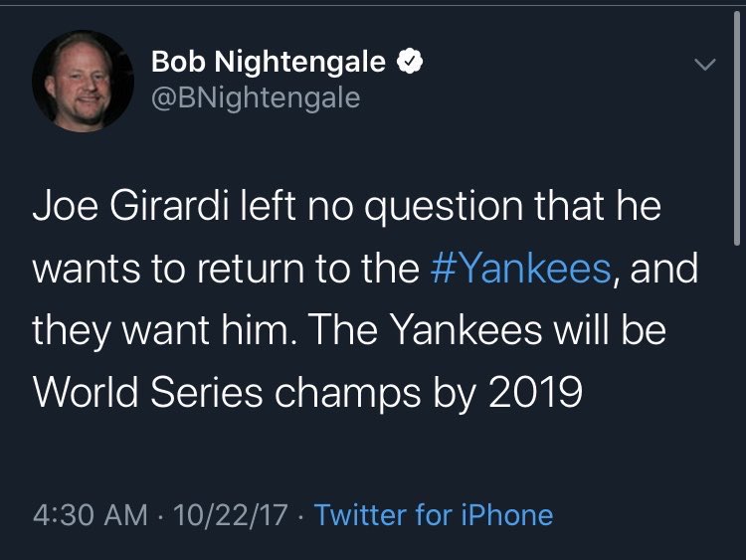This screenshot has height=560, width=746.
Task: Expand the tweet options chevron
Action: [x=703, y=66]
